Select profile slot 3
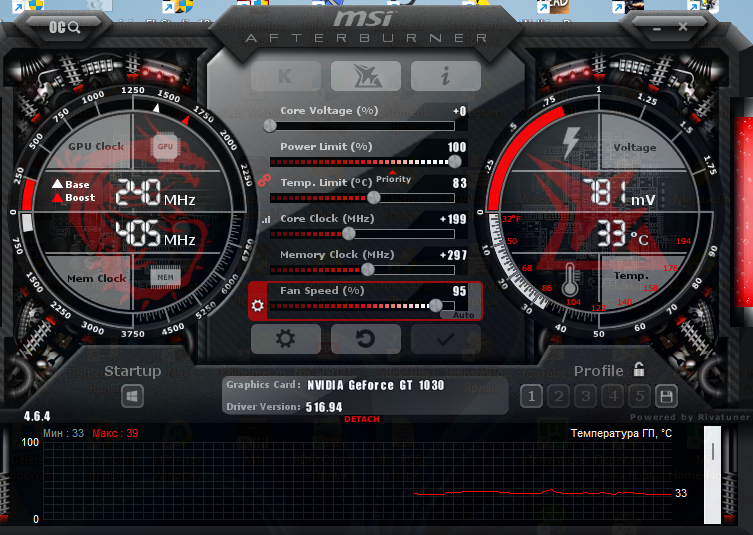 pos(585,396)
